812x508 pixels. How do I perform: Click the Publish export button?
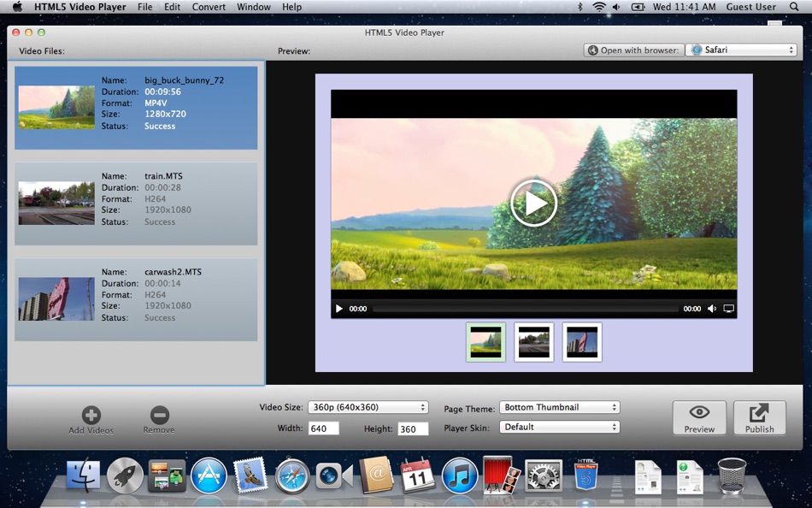[759, 418]
